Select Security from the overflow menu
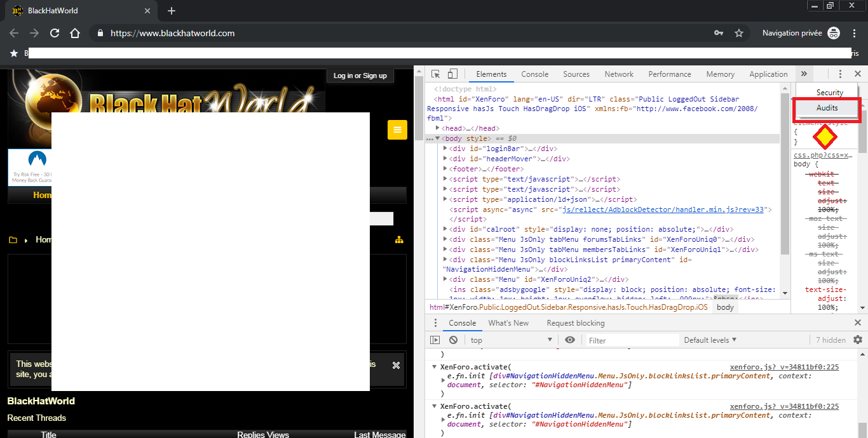 pyautogui.click(x=830, y=93)
